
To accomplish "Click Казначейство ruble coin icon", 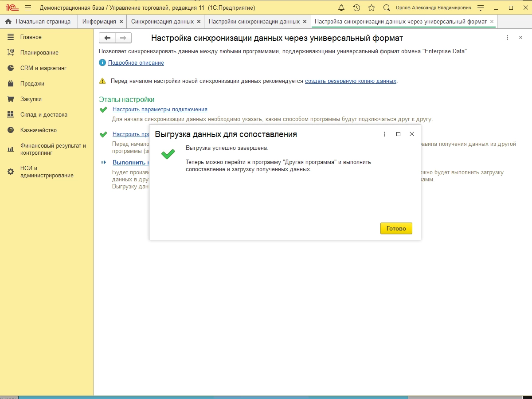I will 11,130.
